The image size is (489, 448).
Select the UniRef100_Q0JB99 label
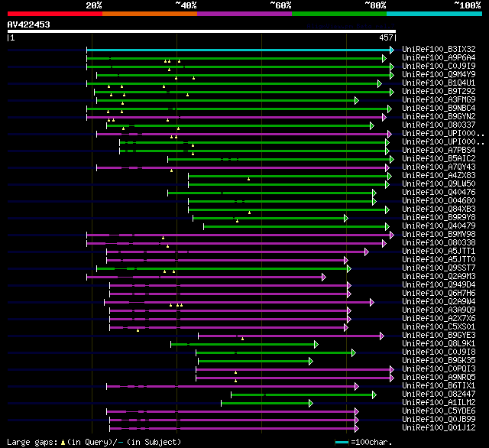(x=439, y=420)
